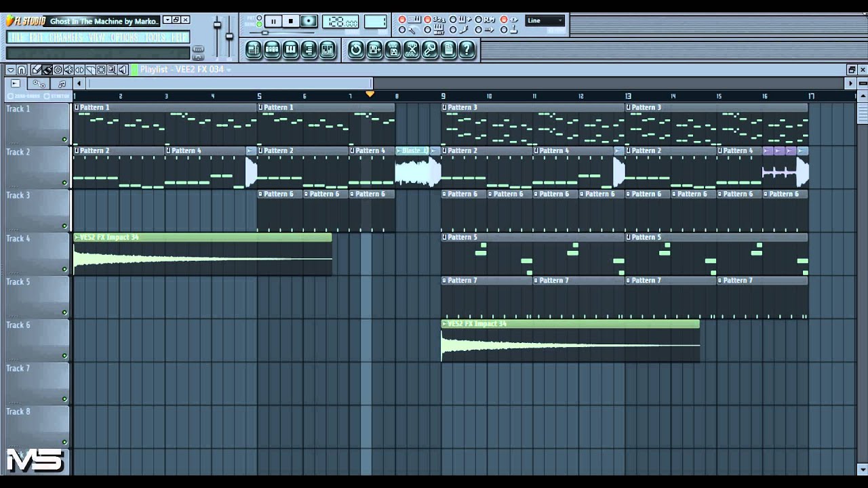The height and width of the screenshot is (488, 868).
Task: Select the Zoom magnifier tool in Playlist
Action: coord(112,70)
